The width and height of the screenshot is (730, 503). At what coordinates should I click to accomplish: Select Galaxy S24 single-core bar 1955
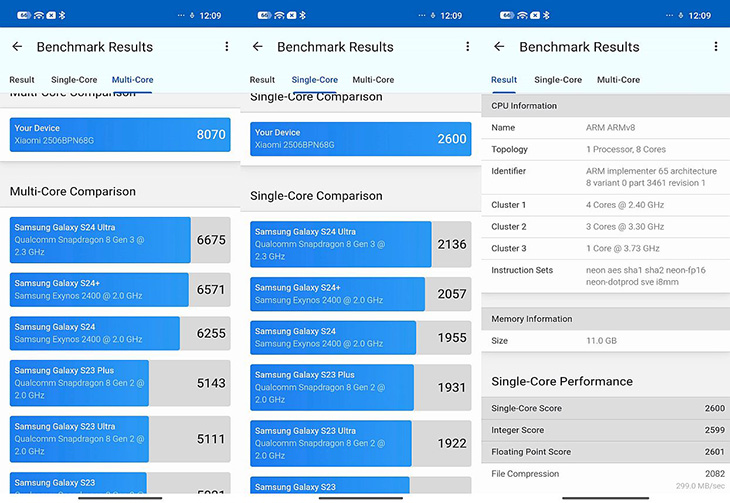(360, 338)
